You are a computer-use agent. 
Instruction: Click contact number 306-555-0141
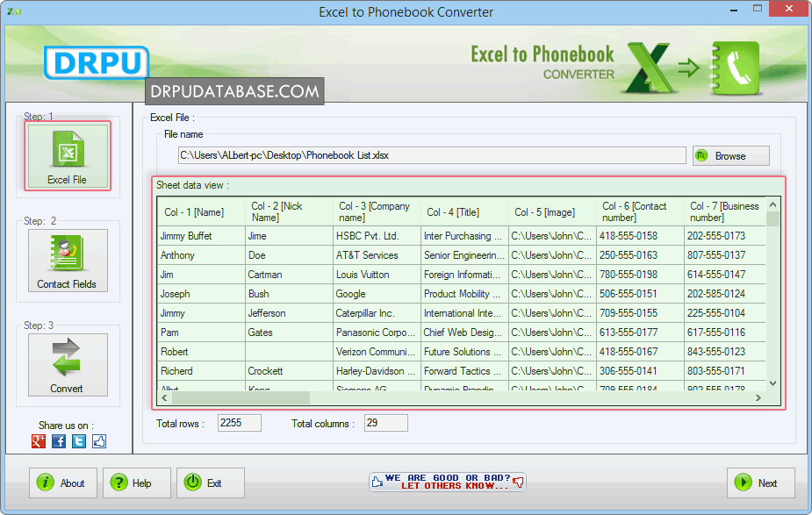pyautogui.click(x=640, y=371)
